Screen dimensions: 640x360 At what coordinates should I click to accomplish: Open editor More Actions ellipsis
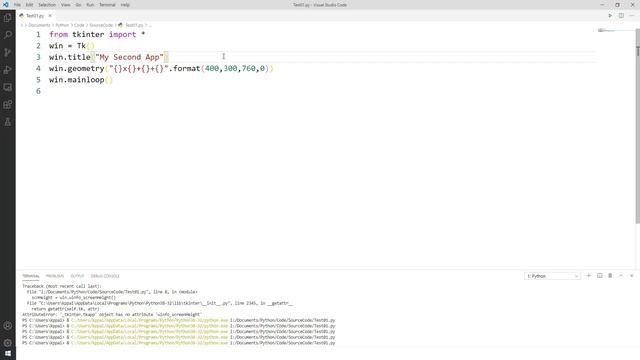click(x=632, y=16)
